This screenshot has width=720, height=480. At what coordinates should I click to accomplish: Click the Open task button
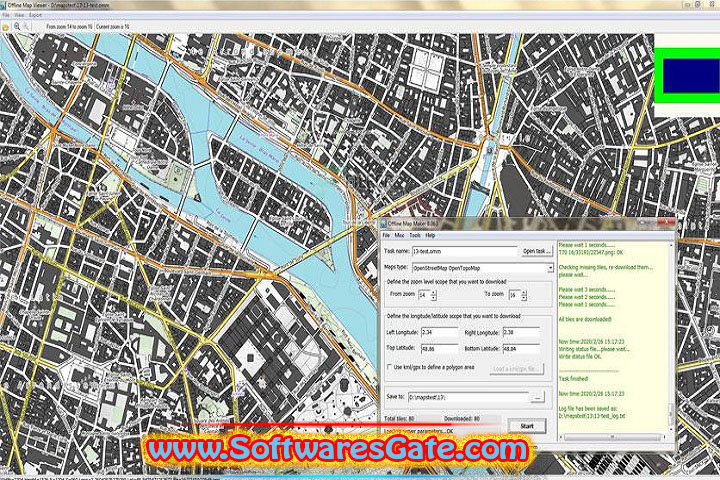[x=536, y=251]
